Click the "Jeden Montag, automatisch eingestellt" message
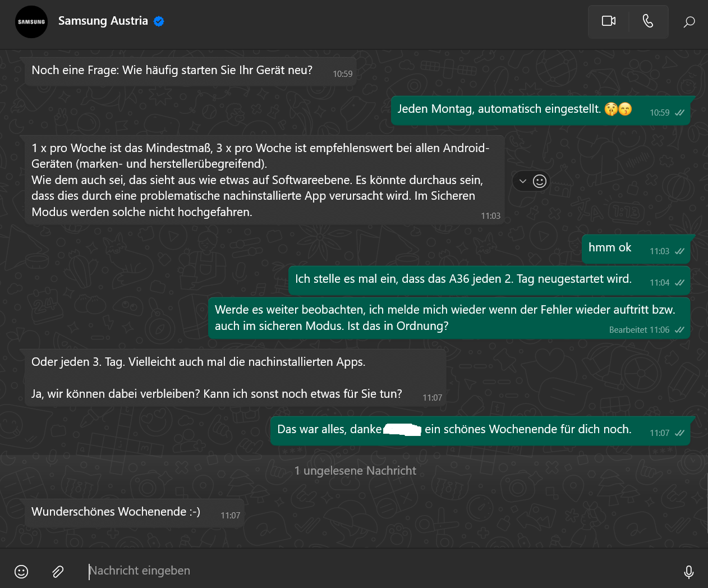 click(499, 109)
